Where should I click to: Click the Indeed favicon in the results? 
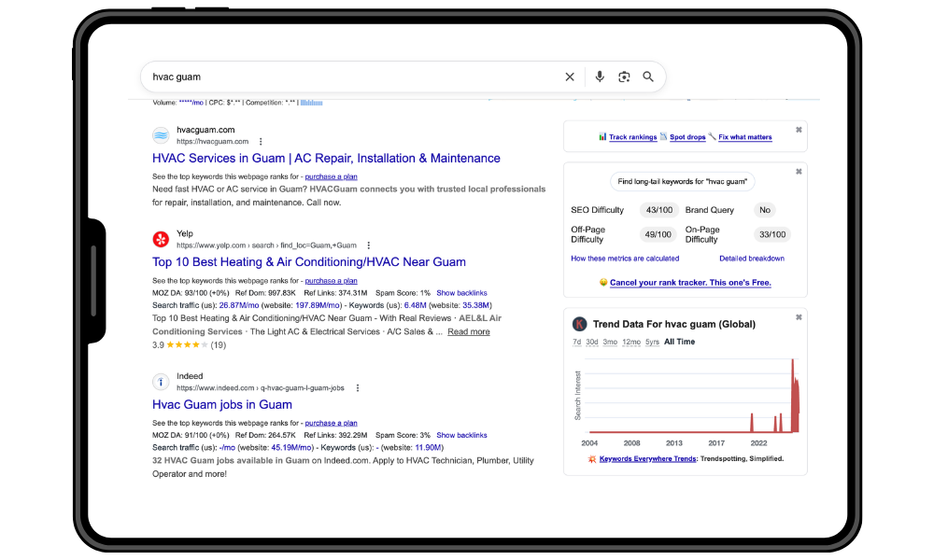point(160,382)
